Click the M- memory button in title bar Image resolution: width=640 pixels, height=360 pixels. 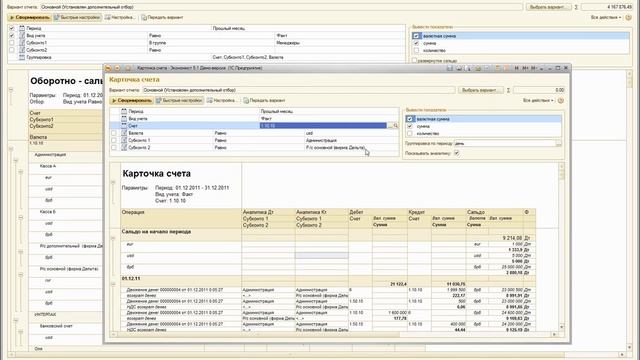point(533,68)
